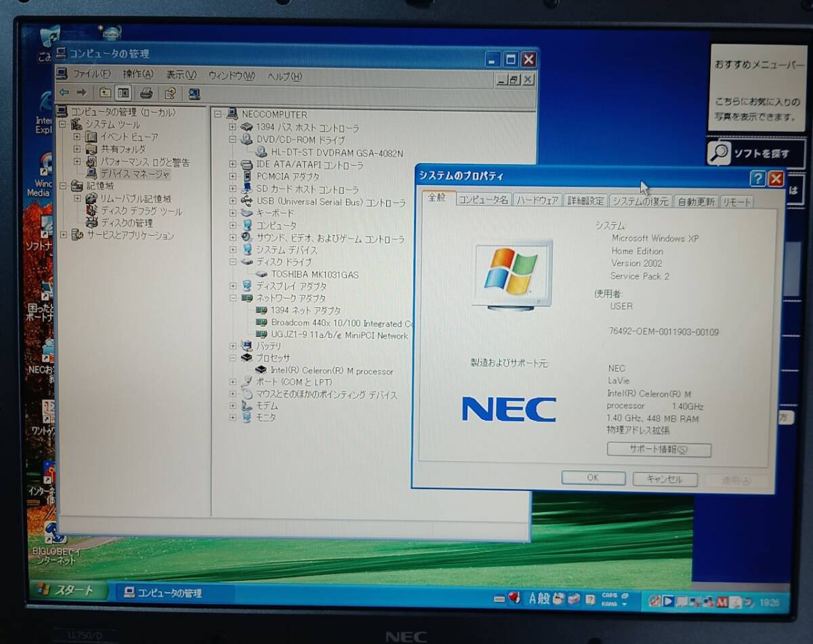Expand the IDE ATA/ATAPI コントローラ category

point(232,165)
